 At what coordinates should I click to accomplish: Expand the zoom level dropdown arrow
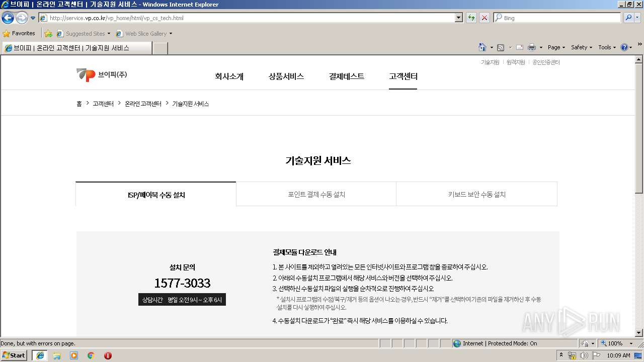pos(631,343)
